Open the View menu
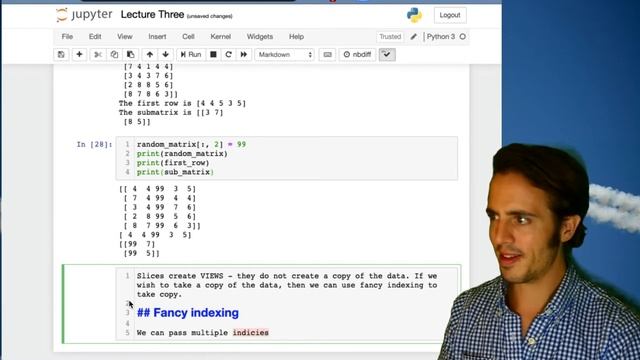 (x=125, y=37)
